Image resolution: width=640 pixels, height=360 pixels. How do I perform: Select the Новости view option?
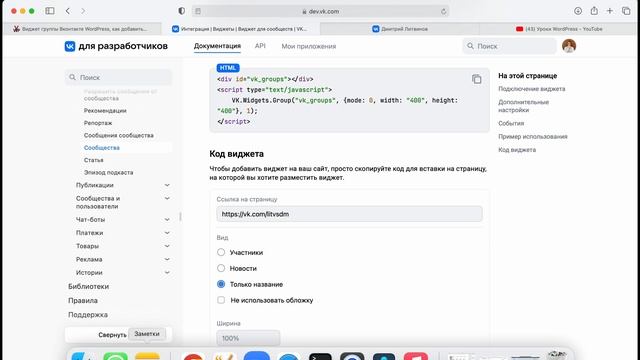221,268
